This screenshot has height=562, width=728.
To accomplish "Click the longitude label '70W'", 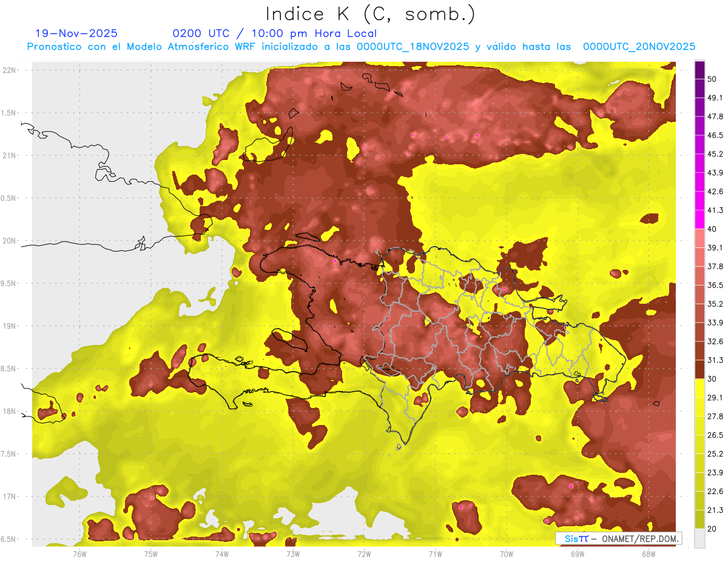I will pyautogui.click(x=506, y=554).
